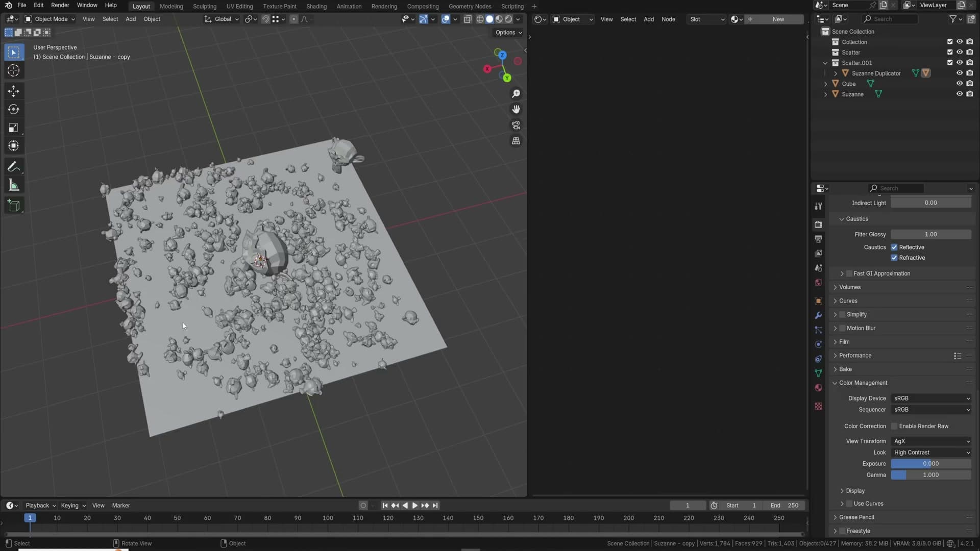The width and height of the screenshot is (980, 551).
Task: Open the Output properties tab
Action: 818,239
